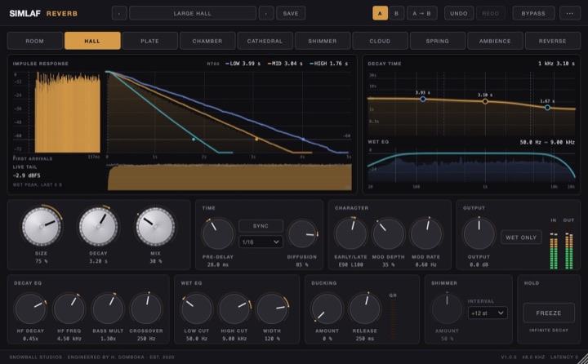Viewport: 588px width, 364px height.
Task: Grab the resize grip in the footer corner
Action: [583, 358]
